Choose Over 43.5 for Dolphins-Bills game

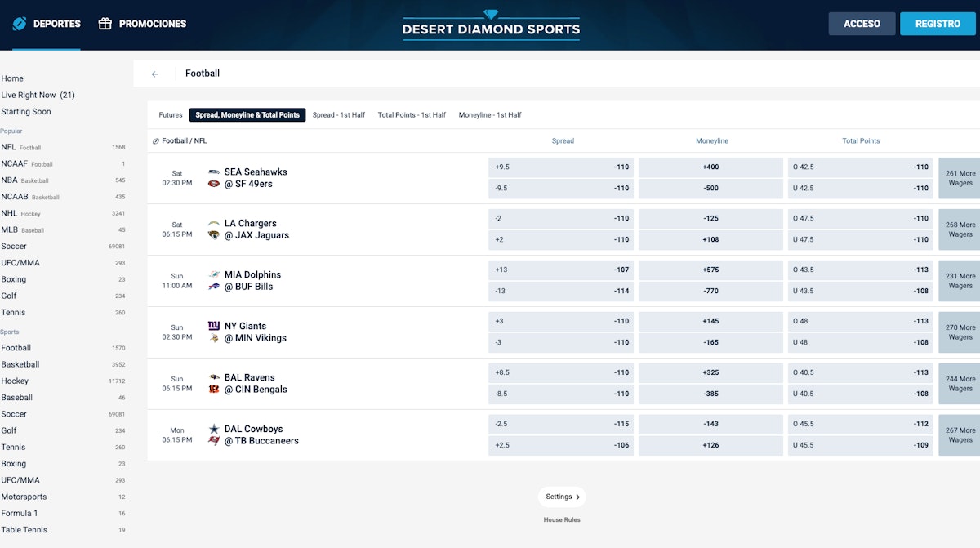click(860, 270)
